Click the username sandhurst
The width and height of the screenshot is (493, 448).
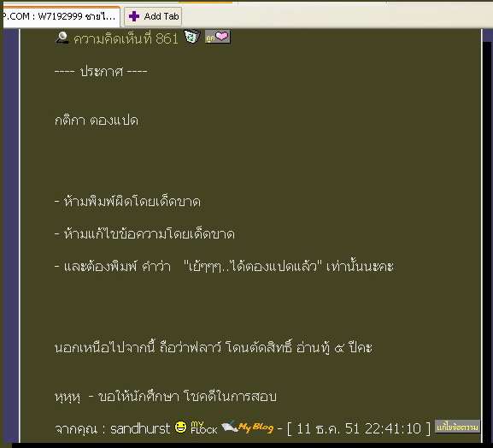[x=140, y=428]
